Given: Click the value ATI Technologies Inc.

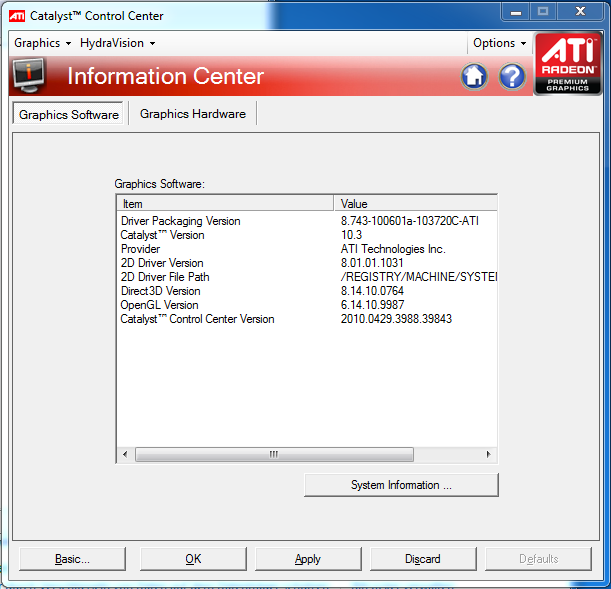Looking at the screenshot, I should pyautogui.click(x=393, y=249).
